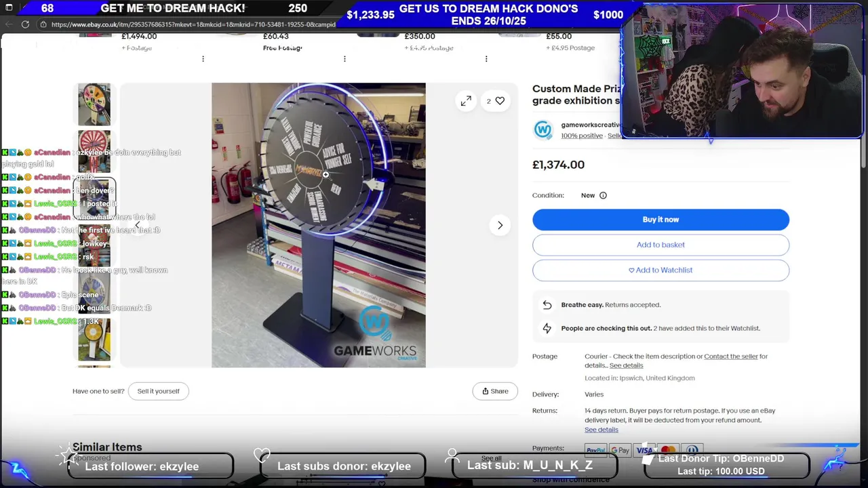Click Add to basket
Screen dimensions: 868x488
coord(660,245)
